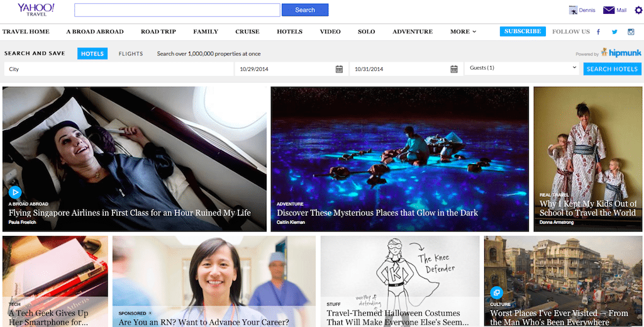
Task: Focus the Yahoo search box
Action: pos(177,10)
